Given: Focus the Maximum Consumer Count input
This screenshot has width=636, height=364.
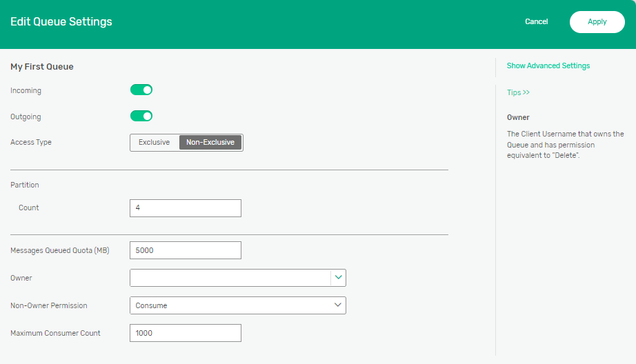Looking at the screenshot, I should pyautogui.click(x=186, y=333).
